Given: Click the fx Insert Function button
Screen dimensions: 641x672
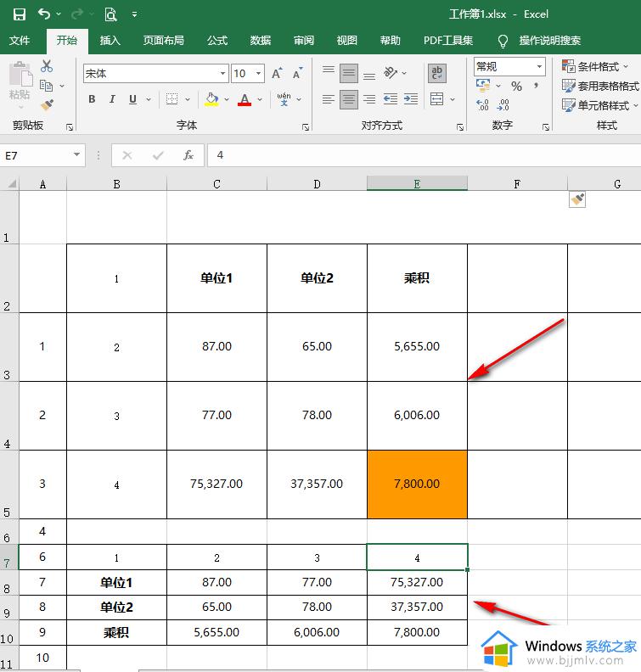Looking at the screenshot, I should [x=188, y=155].
